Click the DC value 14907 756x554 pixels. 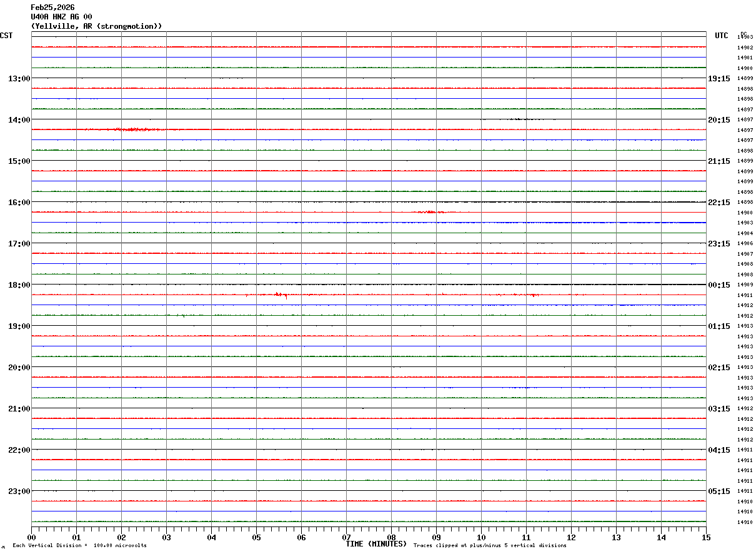tap(745, 254)
